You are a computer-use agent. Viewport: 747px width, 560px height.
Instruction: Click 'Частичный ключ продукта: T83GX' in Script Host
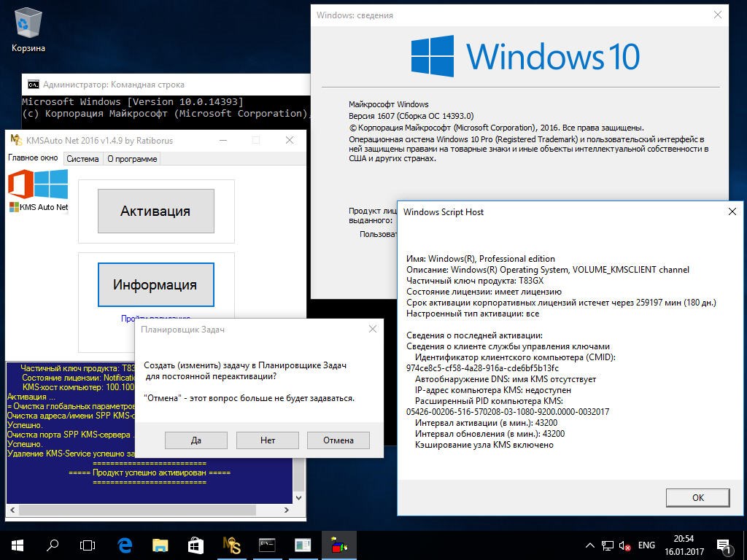click(475, 281)
